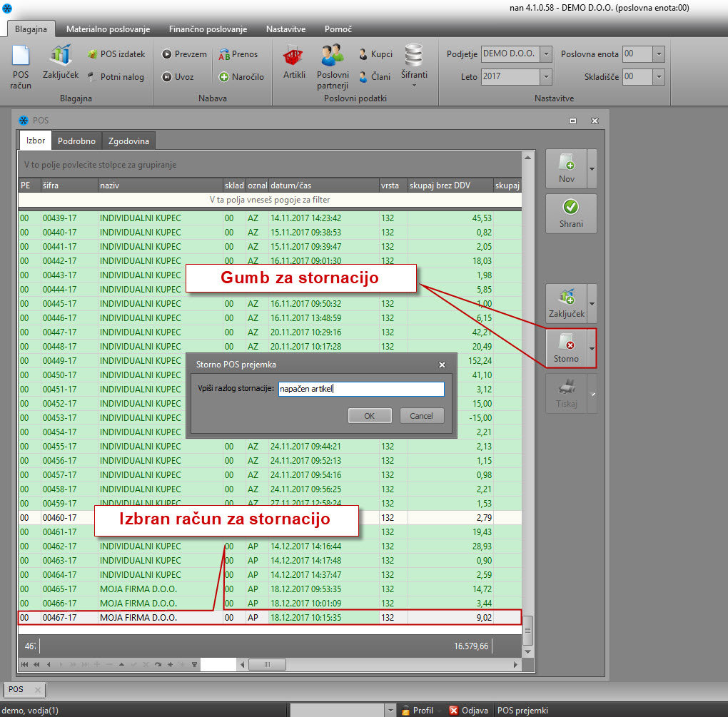Click the horizontal scrollbar thumb of the grid
The width and height of the screenshot is (728, 717).
pos(267,664)
